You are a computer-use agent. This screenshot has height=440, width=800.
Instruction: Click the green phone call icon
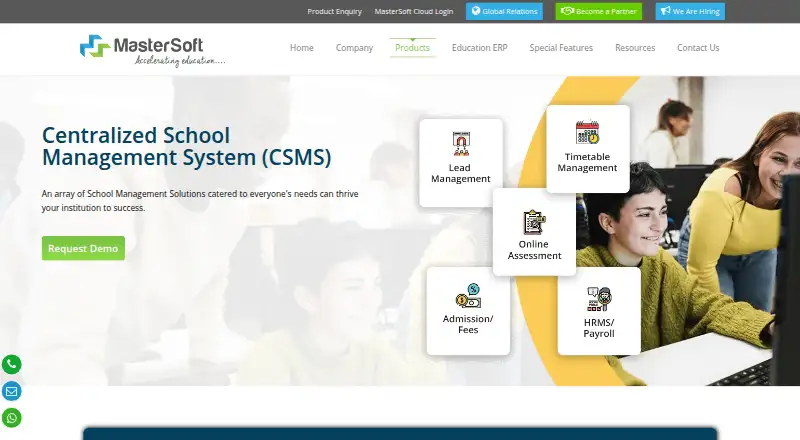12,364
